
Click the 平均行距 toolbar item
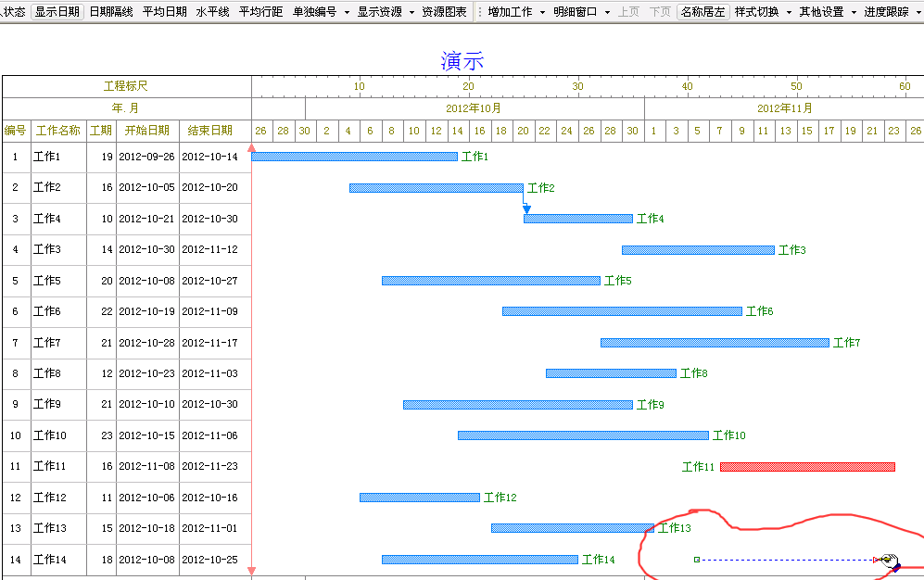pyautogui.click(x=260, y=12)
